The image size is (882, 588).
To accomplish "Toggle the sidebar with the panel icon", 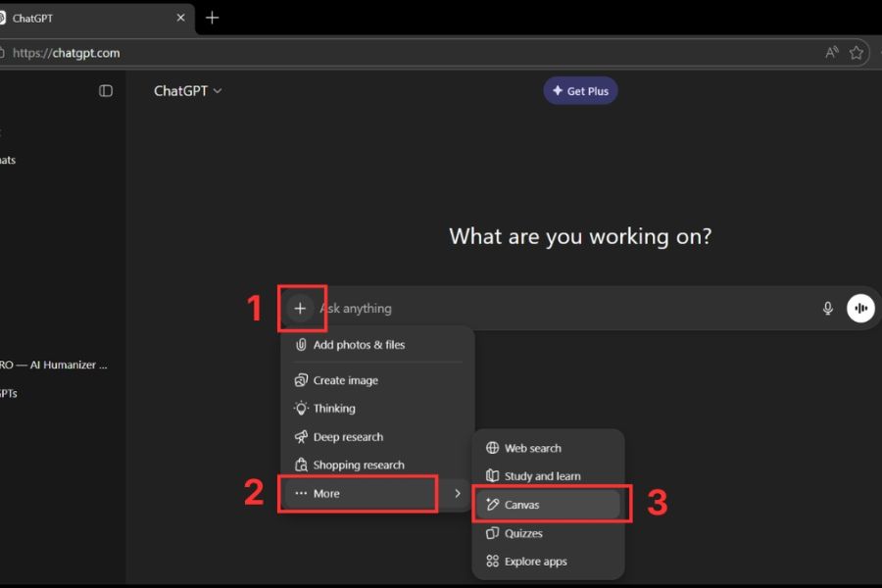I will point(106,91).
